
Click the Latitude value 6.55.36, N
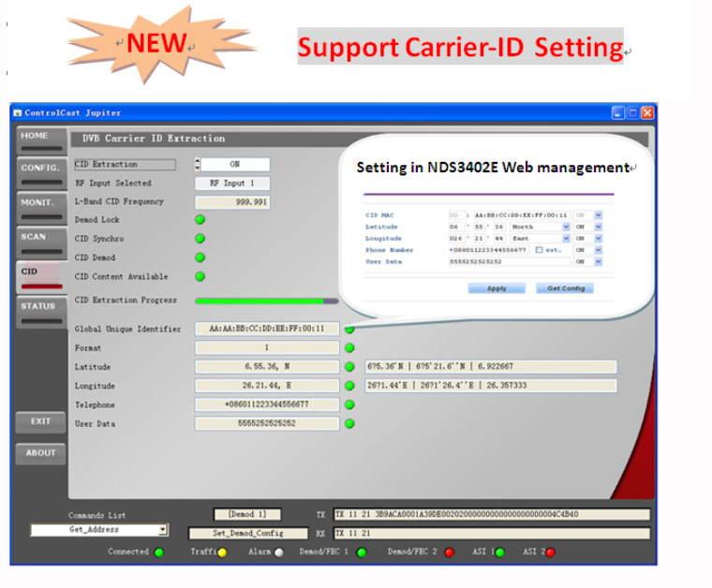[267, 367]
